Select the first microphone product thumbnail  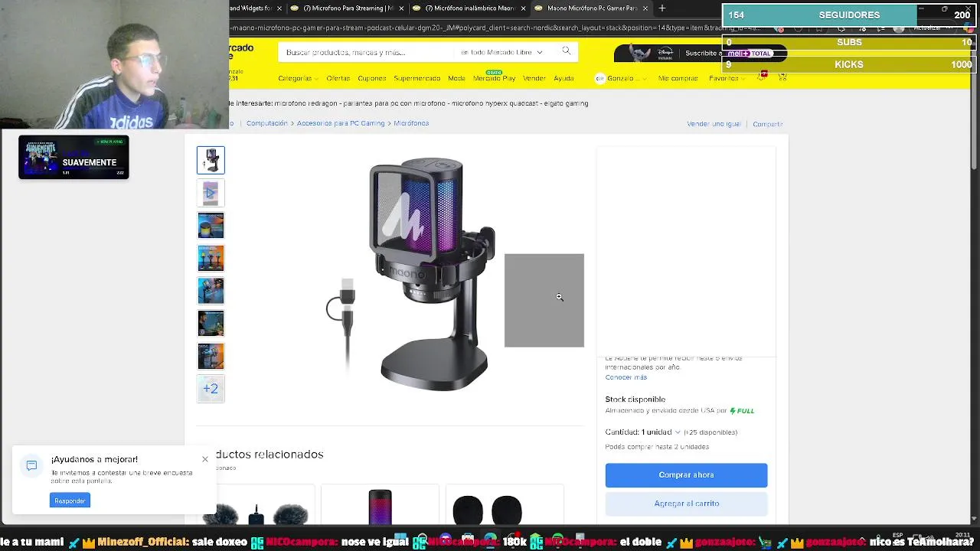(x=211, y=160)
